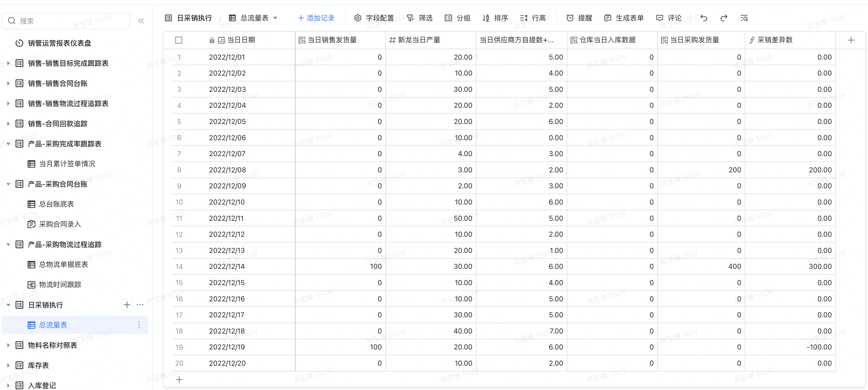
Task: Click the plus icon to add a column
Action: coord(851,40)
